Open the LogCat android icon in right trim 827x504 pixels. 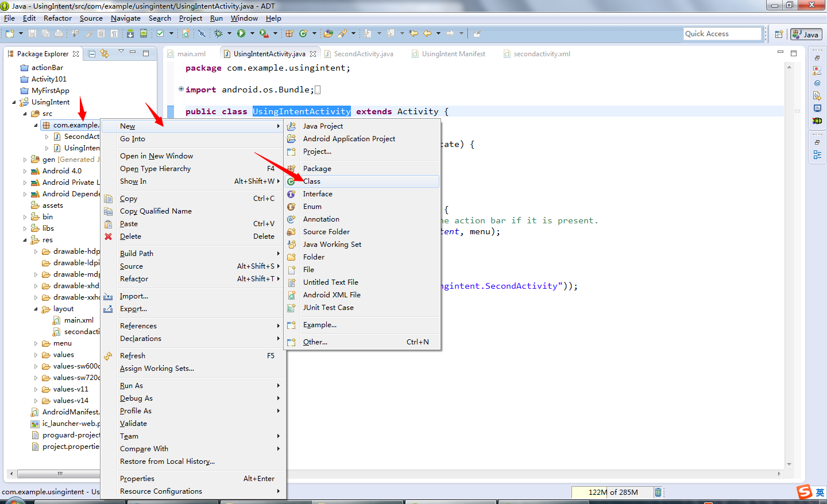point(817,121)
